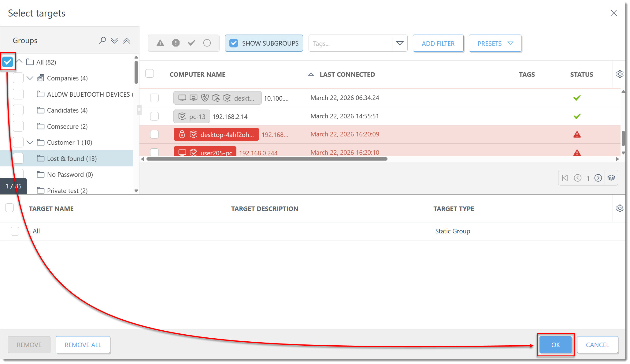This screenshot has width=630, height=364.
Task: Select the Candidates (4) group
Action: (x=67, y=110)
